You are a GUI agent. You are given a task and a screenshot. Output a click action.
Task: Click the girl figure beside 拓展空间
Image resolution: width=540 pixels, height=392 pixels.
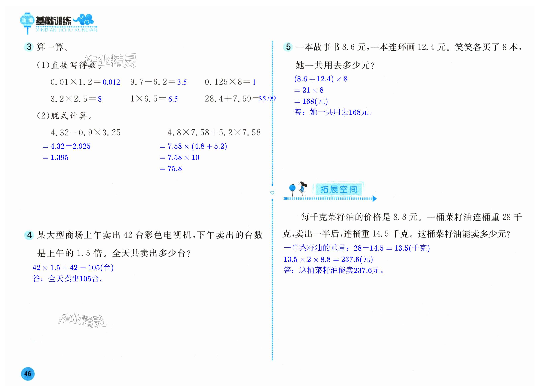click(x=302, y=189)
